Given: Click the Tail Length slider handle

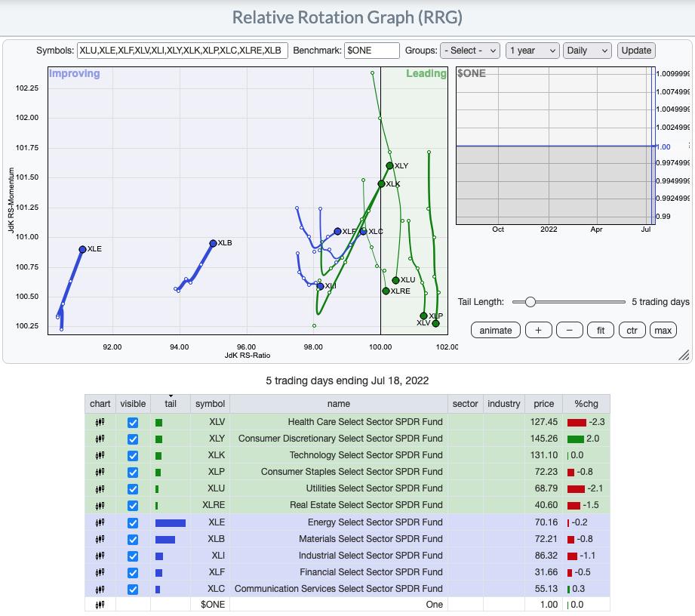Looking at the screenshot, I should (x=530, y=302).
